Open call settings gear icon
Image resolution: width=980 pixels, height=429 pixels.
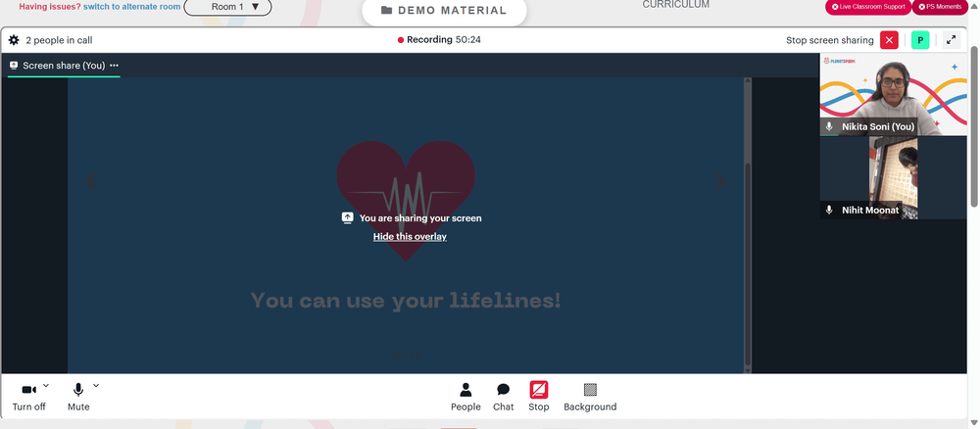[x=14, y=40]
